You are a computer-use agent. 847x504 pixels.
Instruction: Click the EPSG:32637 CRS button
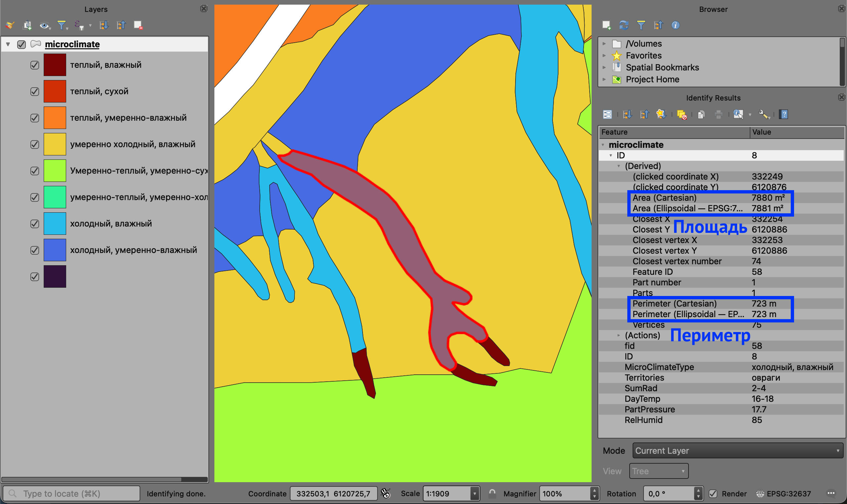click(784, 493)
